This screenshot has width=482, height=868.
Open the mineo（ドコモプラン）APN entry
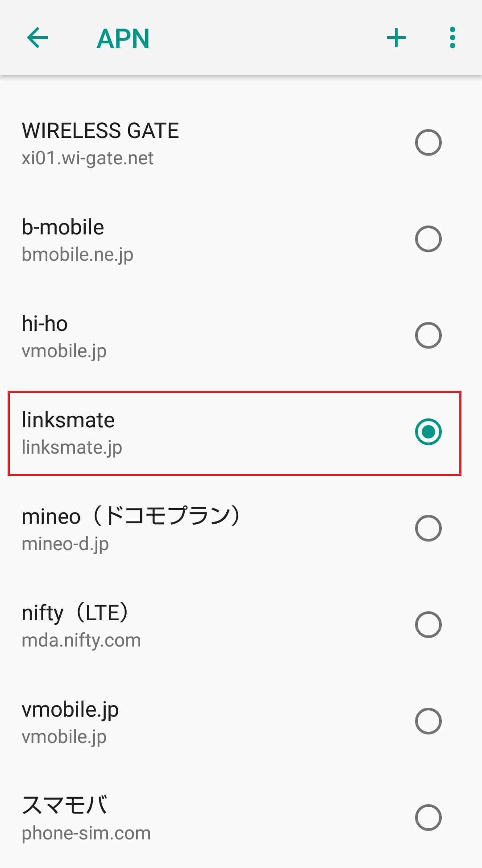click(x=179, y=529)
